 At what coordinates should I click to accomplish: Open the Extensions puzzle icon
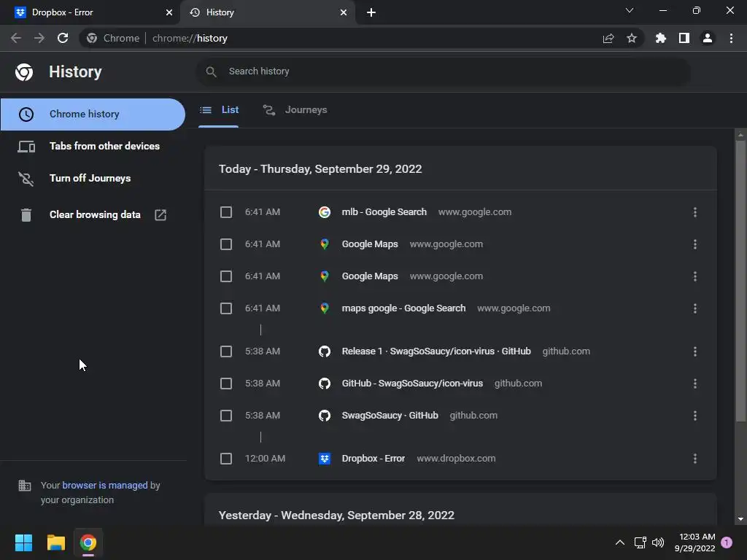point(661,38)
